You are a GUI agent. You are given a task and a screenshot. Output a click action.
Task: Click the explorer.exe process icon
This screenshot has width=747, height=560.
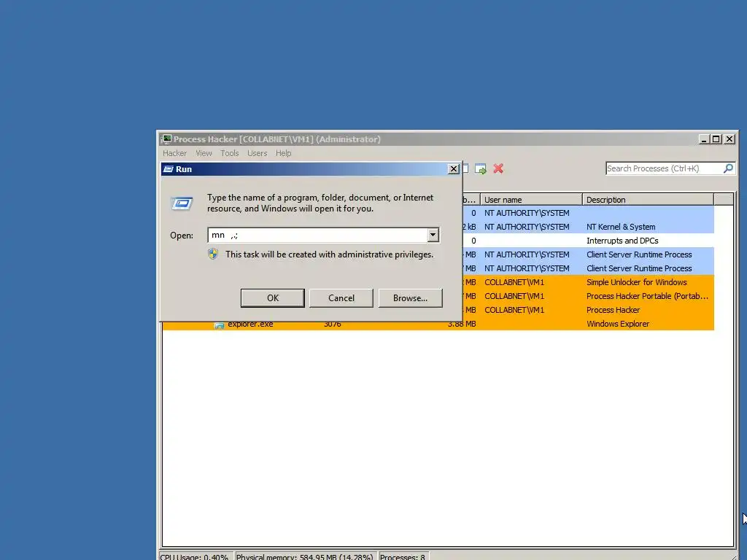pos(219,324)
